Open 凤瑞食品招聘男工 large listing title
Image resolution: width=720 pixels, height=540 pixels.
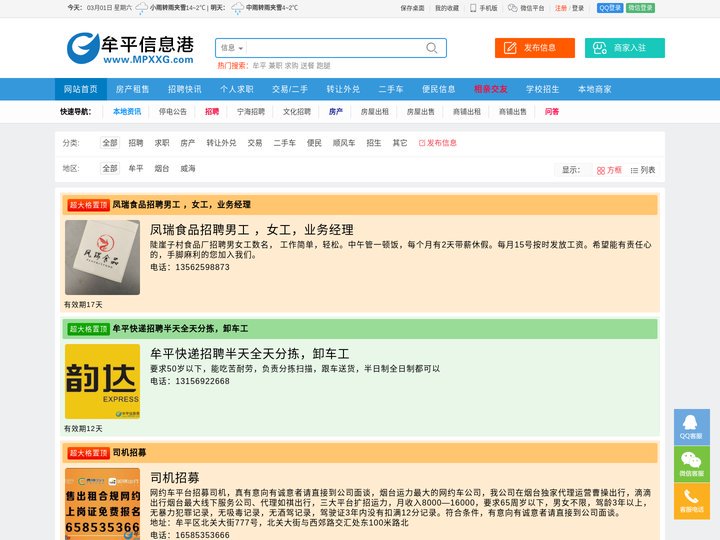[252, 230]
